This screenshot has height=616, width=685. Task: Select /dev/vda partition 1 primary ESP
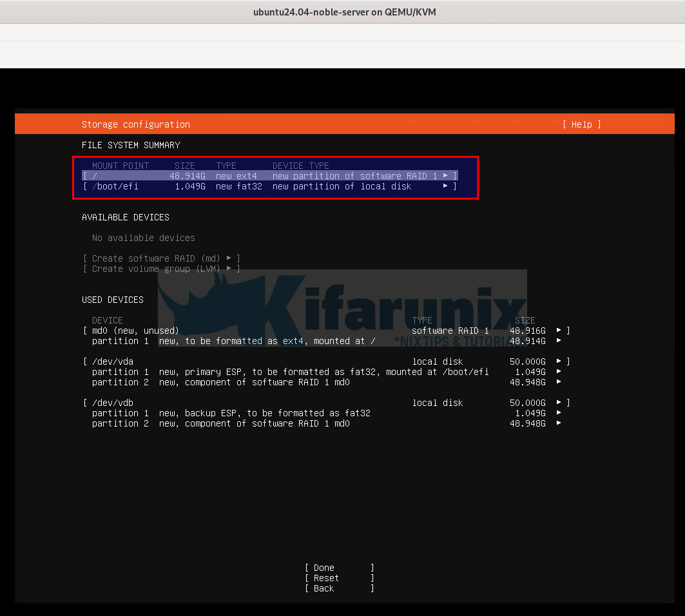pyautogui.click(x=326, y=372)
